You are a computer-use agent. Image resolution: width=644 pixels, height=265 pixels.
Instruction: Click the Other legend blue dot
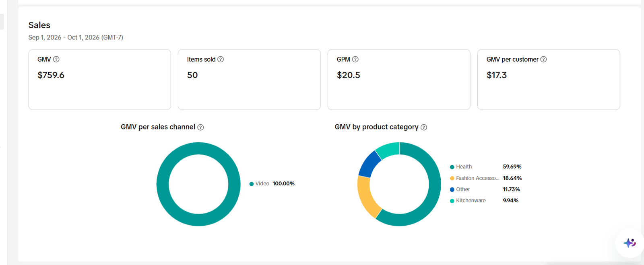[x=452, y=189]
